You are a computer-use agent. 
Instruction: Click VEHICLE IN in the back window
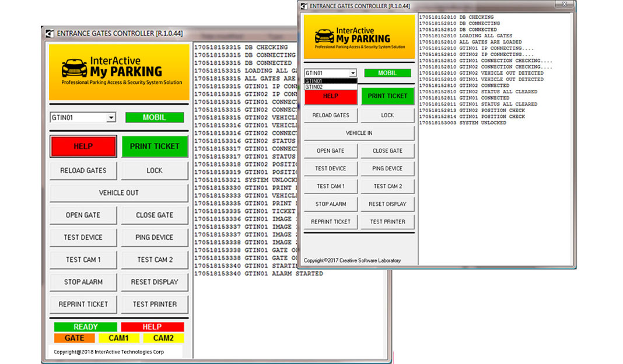tap(359, 133)
